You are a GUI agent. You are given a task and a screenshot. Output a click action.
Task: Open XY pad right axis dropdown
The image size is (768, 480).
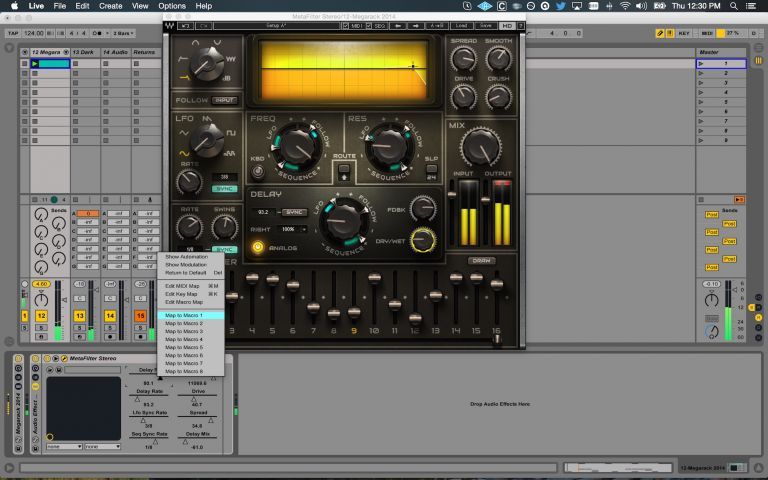pos(102,447)
